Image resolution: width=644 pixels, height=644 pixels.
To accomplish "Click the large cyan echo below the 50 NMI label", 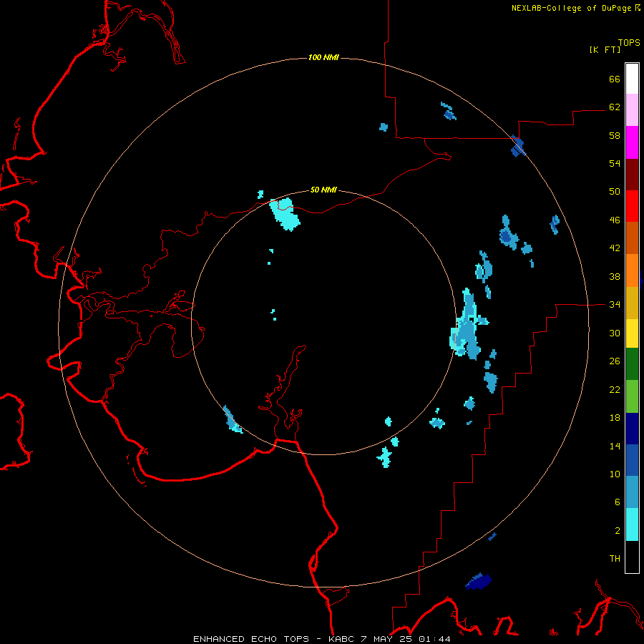I will coord(285,214).
